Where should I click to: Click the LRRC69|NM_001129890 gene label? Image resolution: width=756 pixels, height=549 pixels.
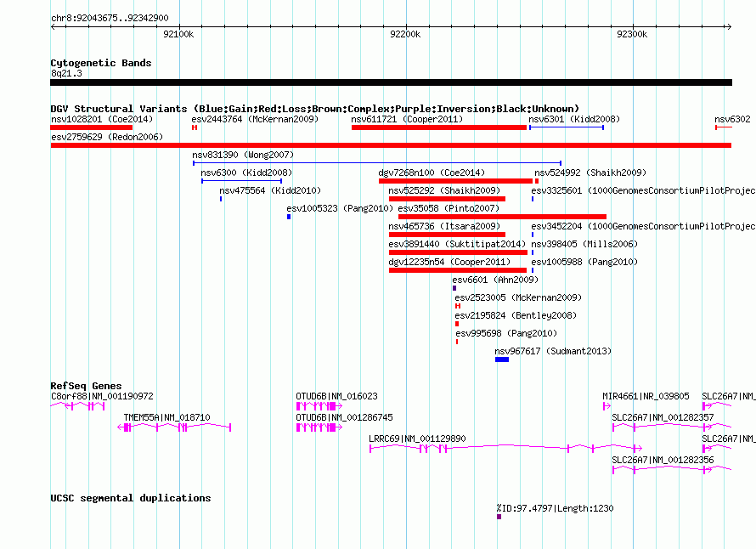tap(417, 439)
